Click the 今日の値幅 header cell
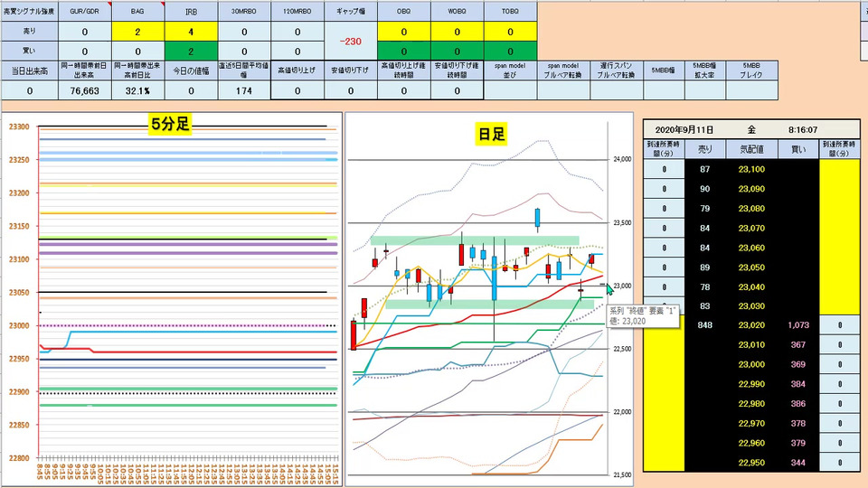Viewport: 868px width, 488px height. coord(191,70)
